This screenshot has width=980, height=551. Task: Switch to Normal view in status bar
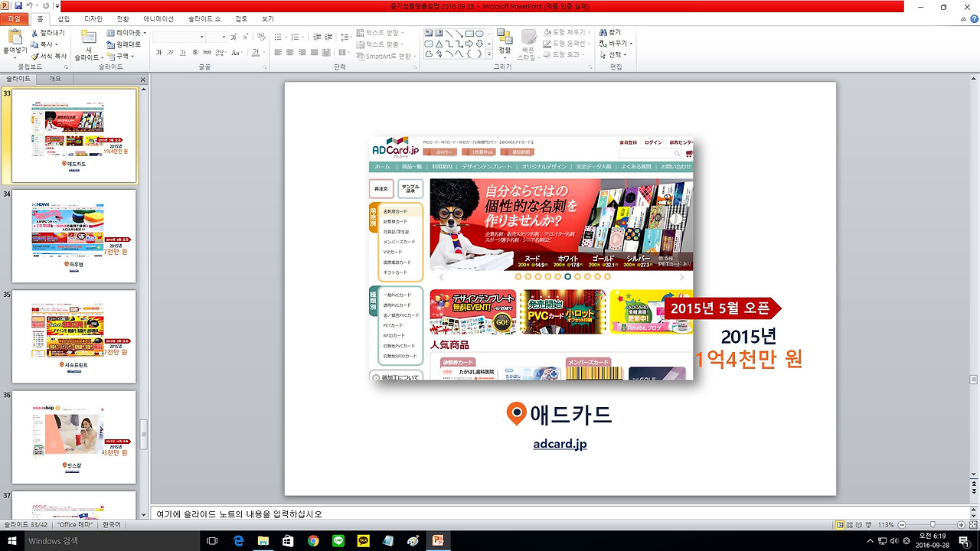pos(840,525)
